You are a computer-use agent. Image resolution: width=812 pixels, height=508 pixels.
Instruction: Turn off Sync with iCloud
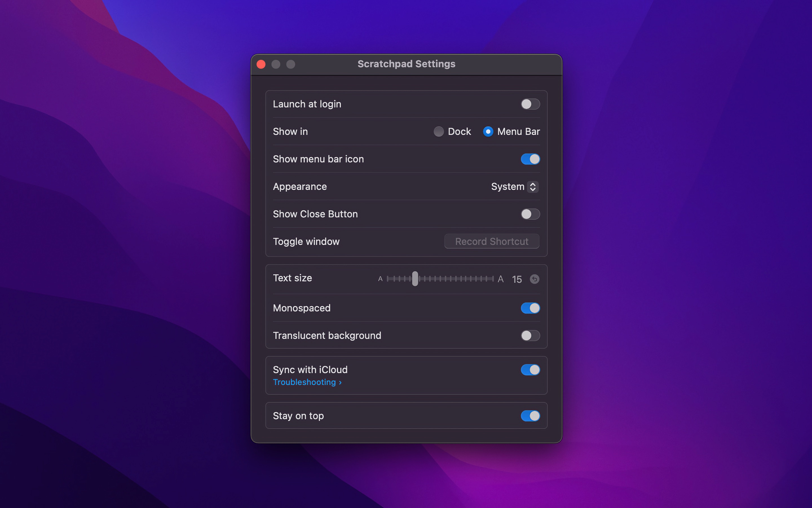coord(530,370)
